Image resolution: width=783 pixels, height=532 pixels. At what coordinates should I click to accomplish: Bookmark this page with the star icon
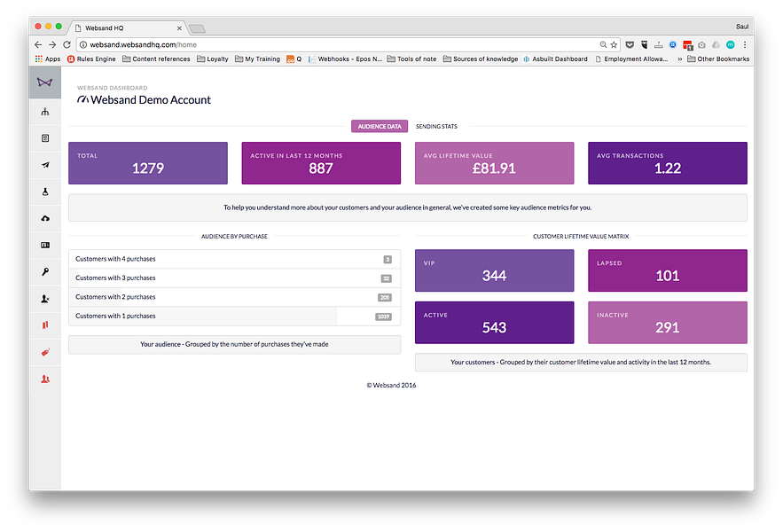pos(614,44)
